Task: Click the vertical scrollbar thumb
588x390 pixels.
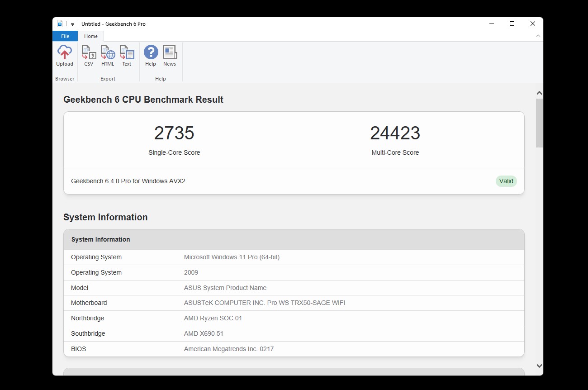Action: point(539,123)
